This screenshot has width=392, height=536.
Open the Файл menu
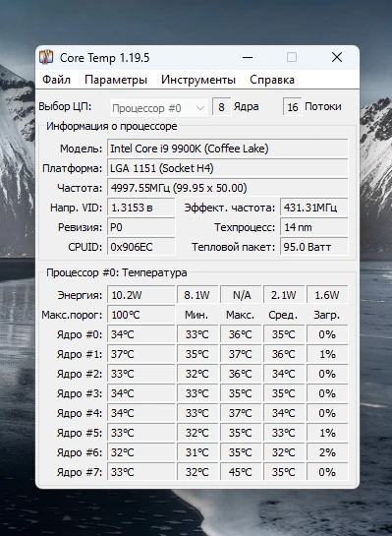coord(56,80)
